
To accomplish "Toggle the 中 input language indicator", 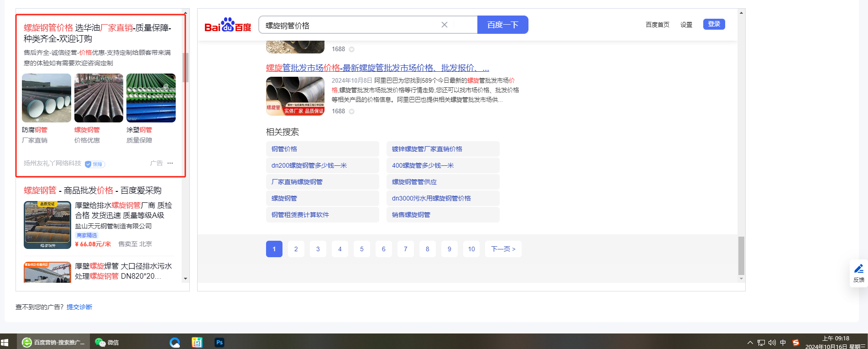I will [x=783, y=343].
